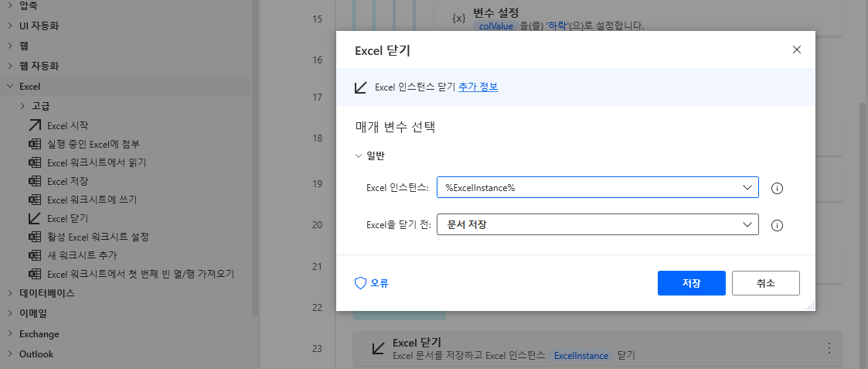Click the actions pane vertical scrollbar
This screenshot has height=369, width=868.
(x=255, y=158)
